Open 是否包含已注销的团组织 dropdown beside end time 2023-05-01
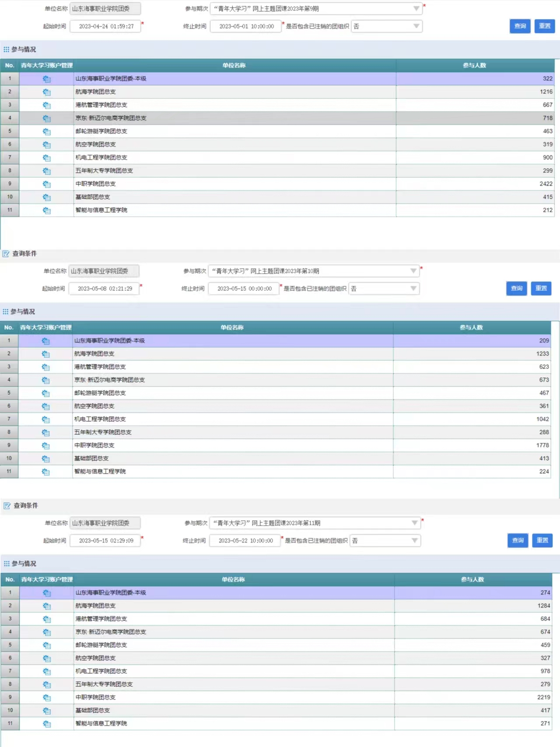560x747 pixels. 416,26
